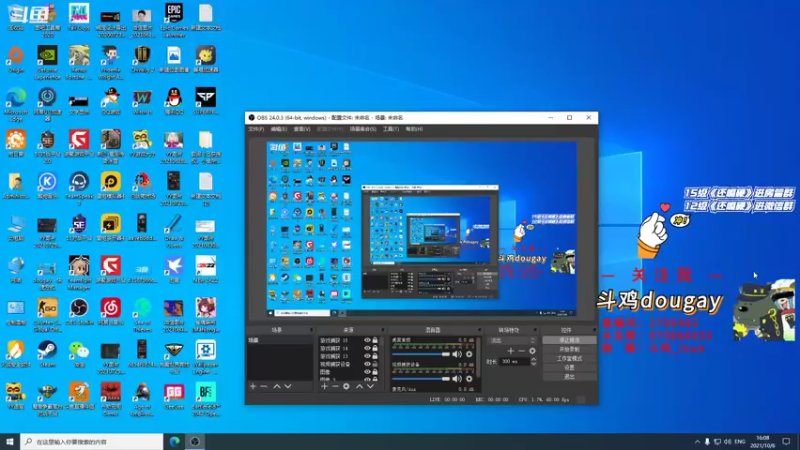Remove selected source with minus icon

[335, 387]
